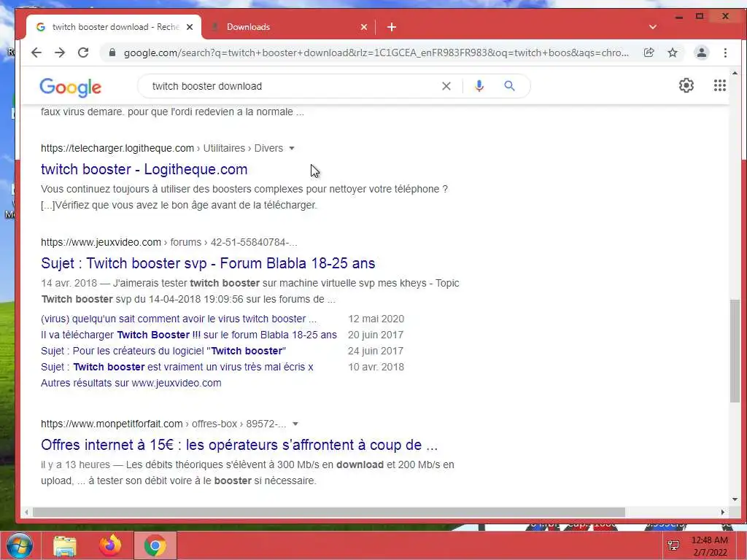Open Chrome's three-dot menu
The image size is (747, 560).
[725, 52]
